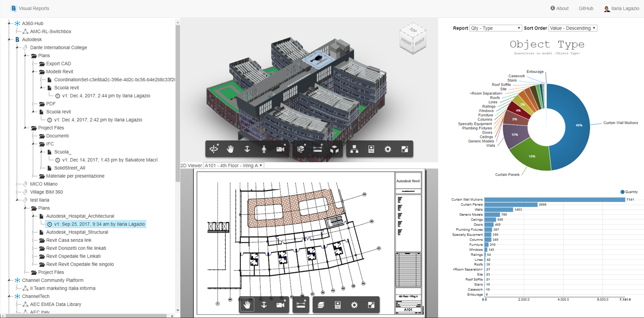644x318 pixels.
Task: Open 3D viewer Settings
Action: (x=388, y=149)
